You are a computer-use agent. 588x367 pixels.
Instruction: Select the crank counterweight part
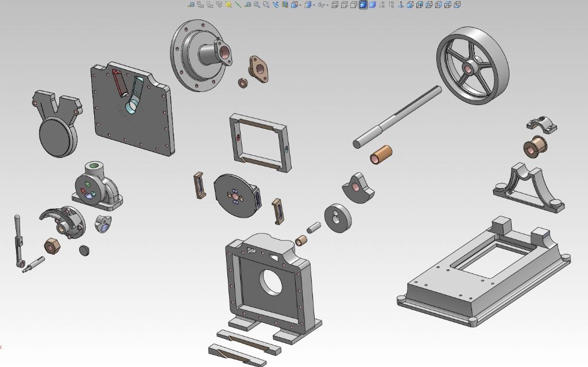[358, 188]
